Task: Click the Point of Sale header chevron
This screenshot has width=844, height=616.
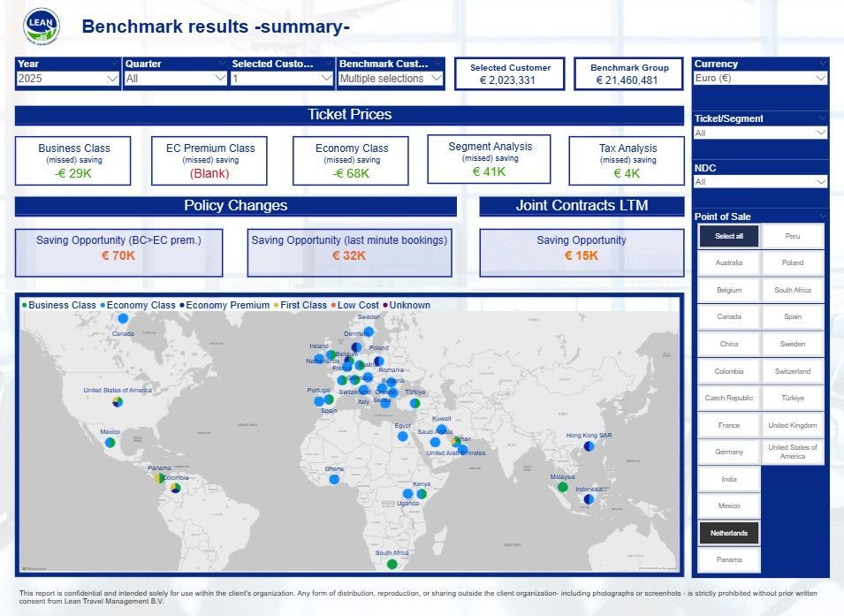Action: 823,216
